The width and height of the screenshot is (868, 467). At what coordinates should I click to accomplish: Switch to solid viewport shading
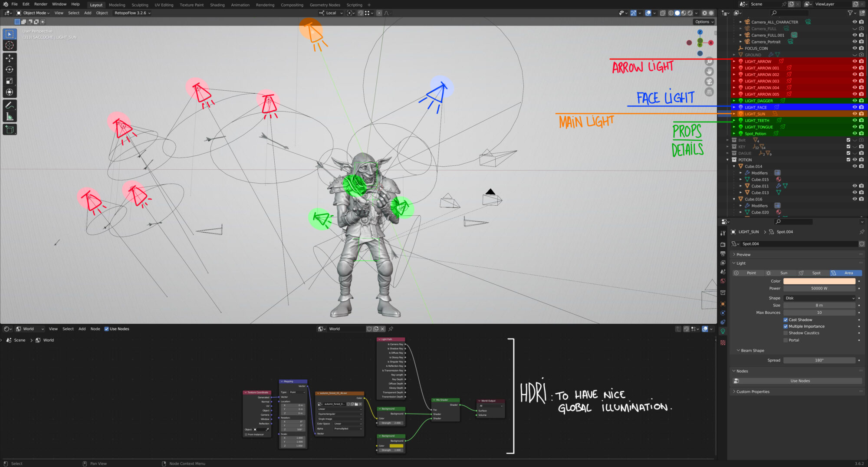(x=677, y=13)
